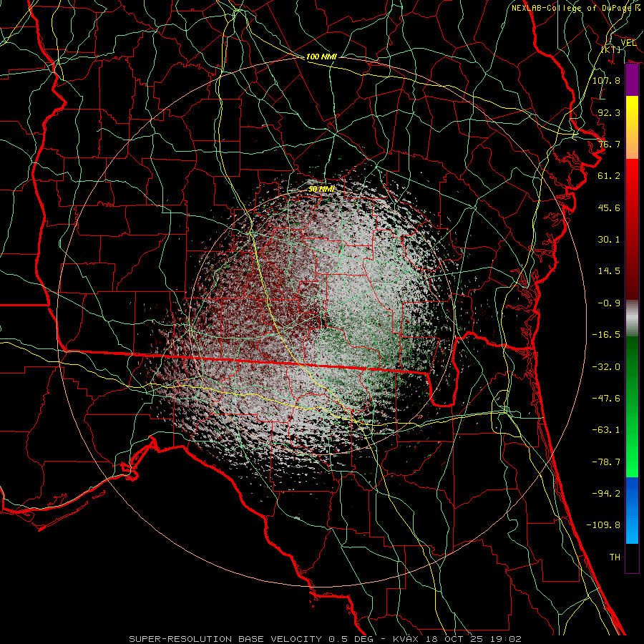Click the -63.1 velocity scale value
644x644 pixels.
[x=606, y=430]
